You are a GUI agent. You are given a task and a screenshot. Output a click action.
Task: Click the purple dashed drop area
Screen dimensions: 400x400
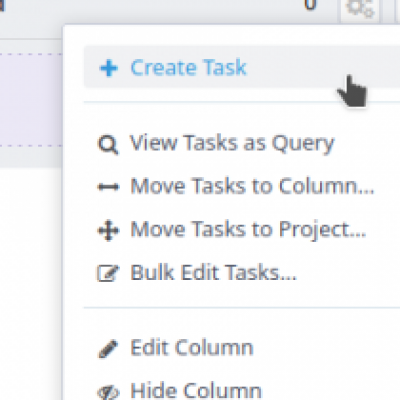31,100
